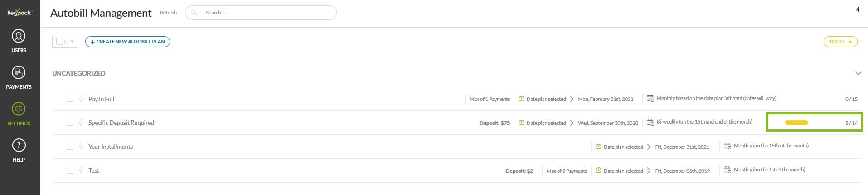Click the Search input field
This screenshot has height=195, width=868.
point(267,13)
